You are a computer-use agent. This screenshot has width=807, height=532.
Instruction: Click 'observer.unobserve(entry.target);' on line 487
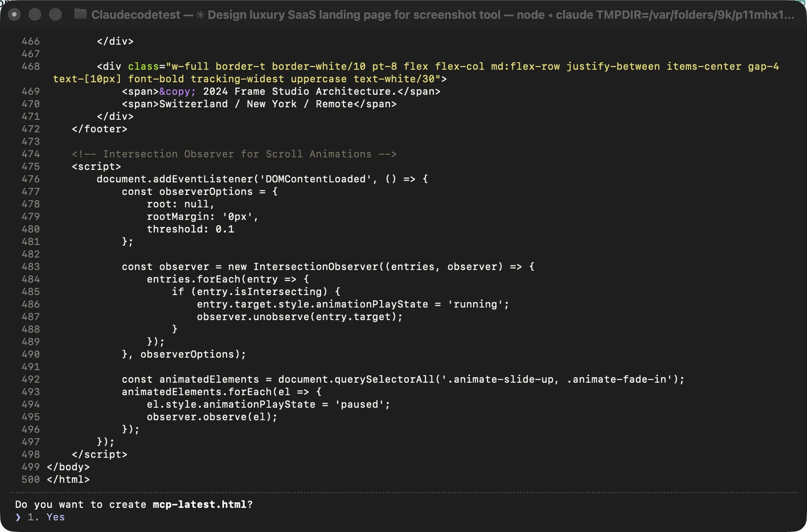300,317
